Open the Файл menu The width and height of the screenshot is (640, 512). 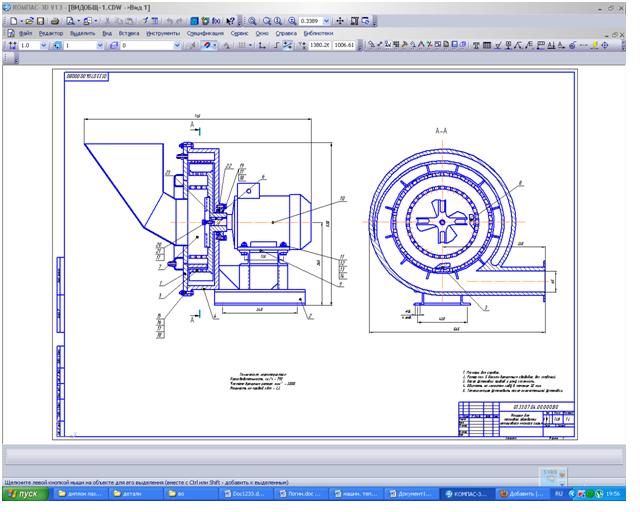click(x=26, y=33)
